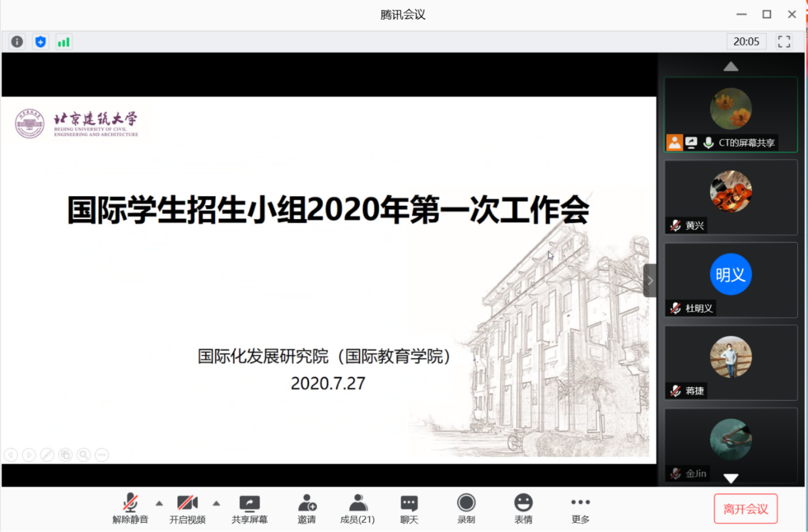Open the emoji reactions (表情)
Image resolution: width=808 pixels, height=532 pixels.
[x=523, y=508]
